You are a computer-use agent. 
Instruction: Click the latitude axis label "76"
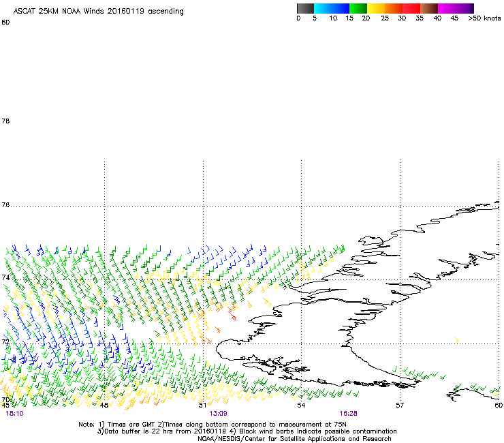coord(5,205)
